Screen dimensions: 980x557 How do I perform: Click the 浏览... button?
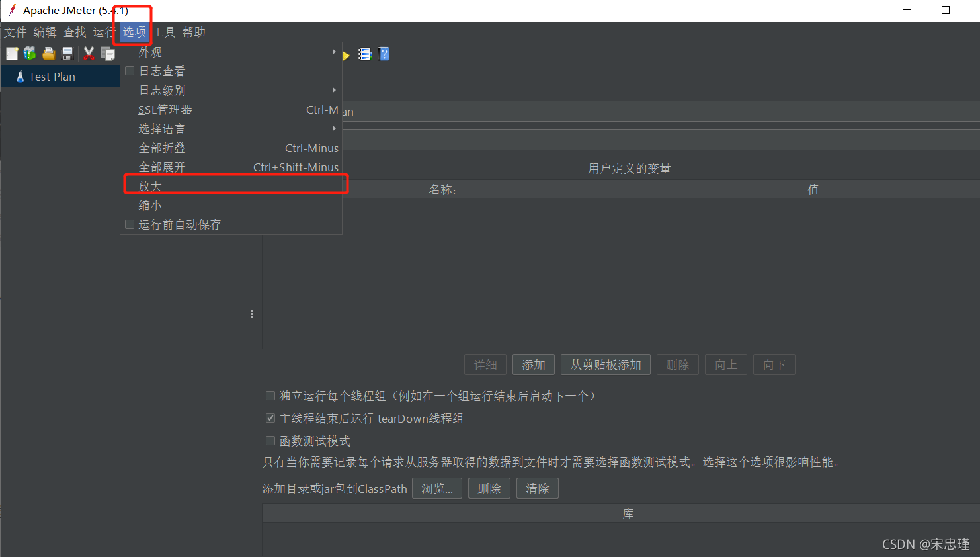pos(437,488)
